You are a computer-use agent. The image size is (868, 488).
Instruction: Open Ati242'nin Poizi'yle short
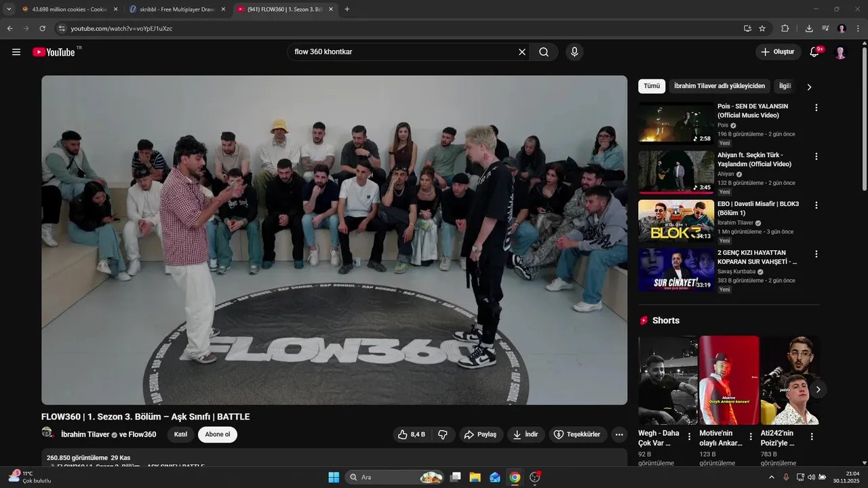click(x=790, y=380)
